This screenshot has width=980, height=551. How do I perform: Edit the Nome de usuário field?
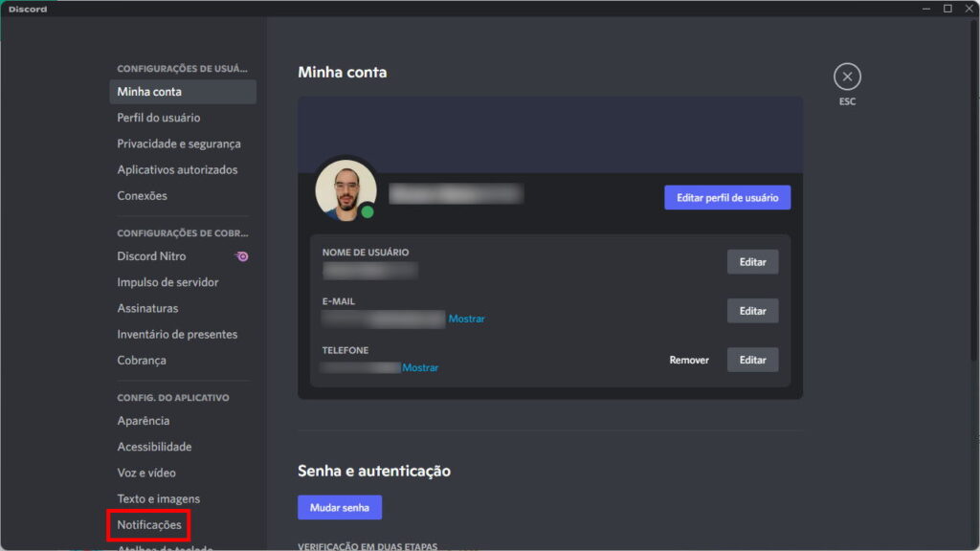[x=752, y=262]
